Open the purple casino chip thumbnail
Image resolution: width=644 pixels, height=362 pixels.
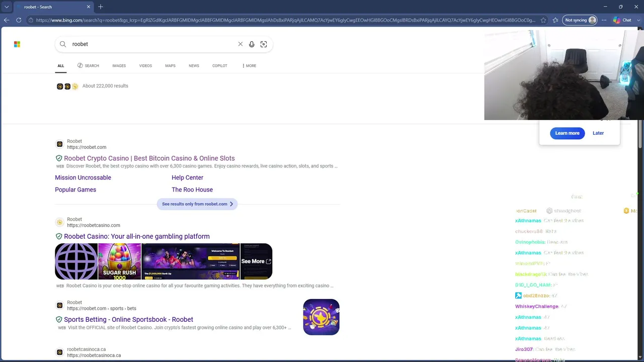(321, 317)
